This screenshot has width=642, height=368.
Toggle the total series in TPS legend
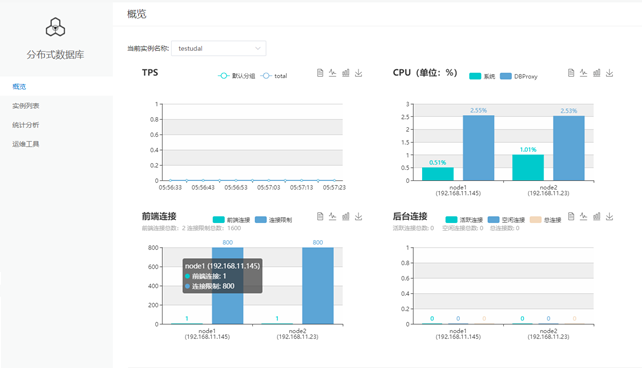pos(274,76)
